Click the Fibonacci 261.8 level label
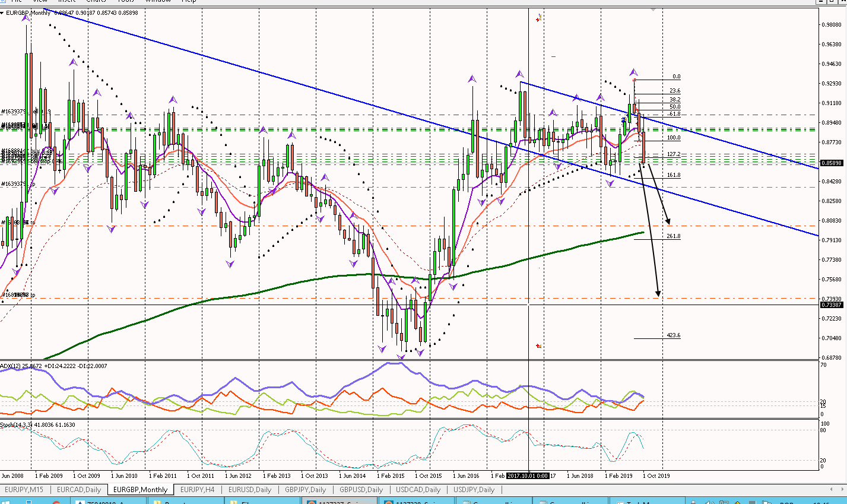 point(674,236)
